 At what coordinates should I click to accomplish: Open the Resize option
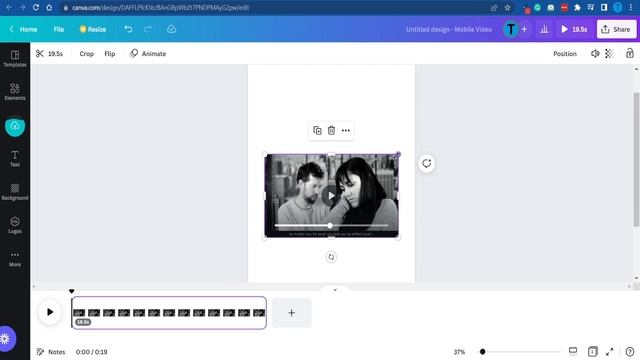93,29
